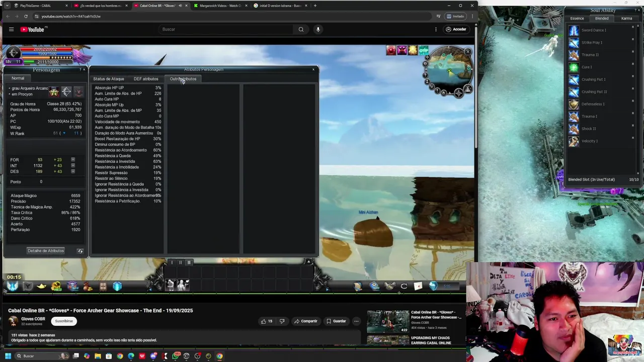Click the OTP buff icon
This screenshot has width=644, height=362.
tap(424, 50)
